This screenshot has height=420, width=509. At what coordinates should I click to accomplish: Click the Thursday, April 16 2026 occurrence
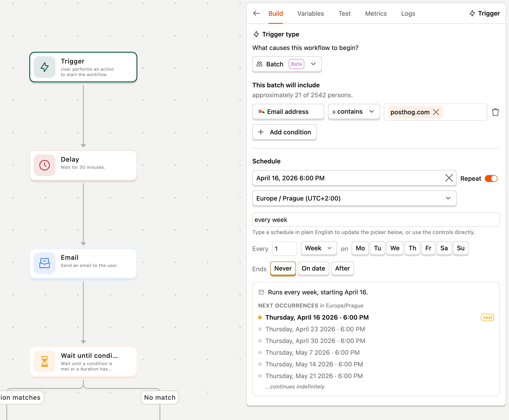317,317
